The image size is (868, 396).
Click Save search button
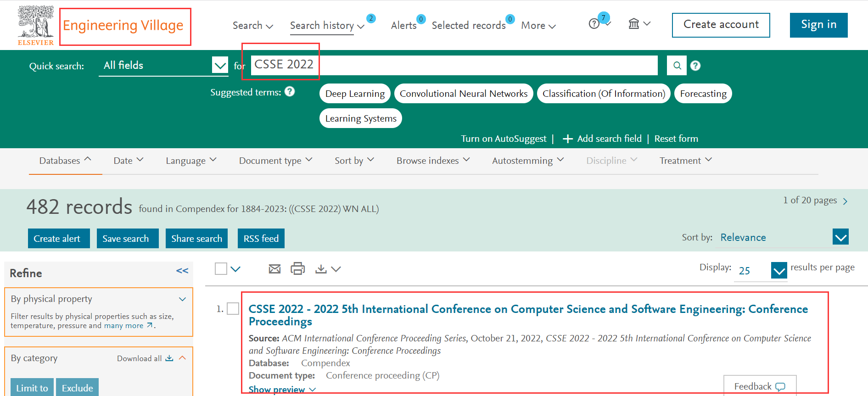pos(128,239)
